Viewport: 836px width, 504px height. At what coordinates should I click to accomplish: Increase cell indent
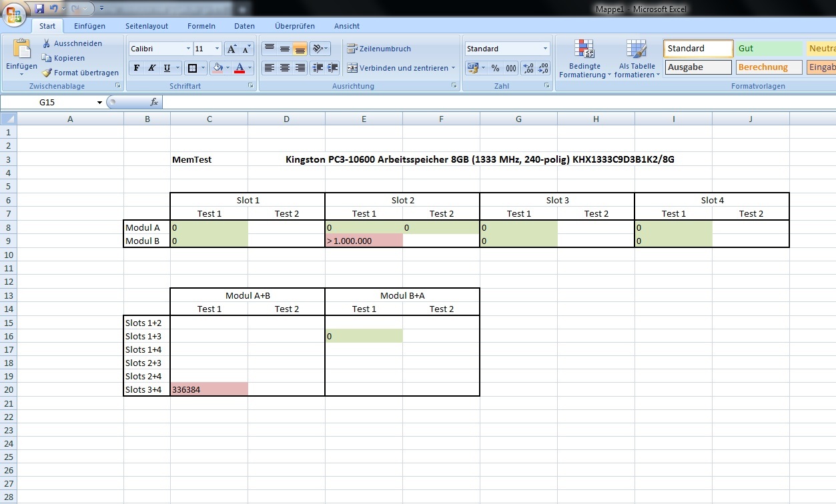click(x=333, y=68)
